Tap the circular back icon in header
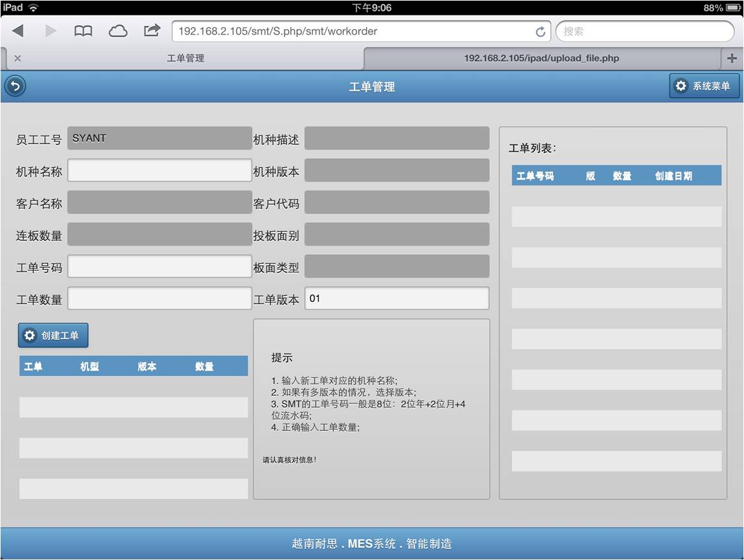Viewport: 744px width, 560px height. (15, 86)
